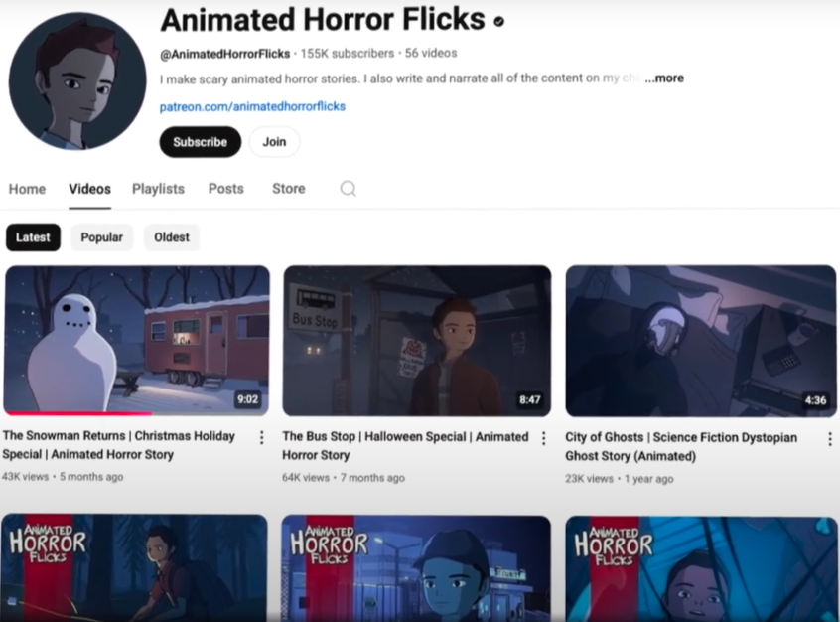Click the Join membership button
This screenshot has width=840, height=622.
pyautogui.click(x=274, y=142)
